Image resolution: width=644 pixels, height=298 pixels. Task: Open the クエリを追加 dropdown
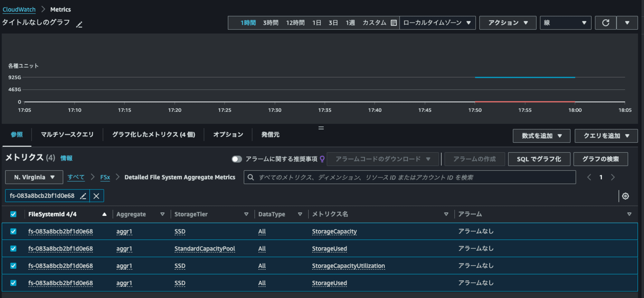pos(606,136)
